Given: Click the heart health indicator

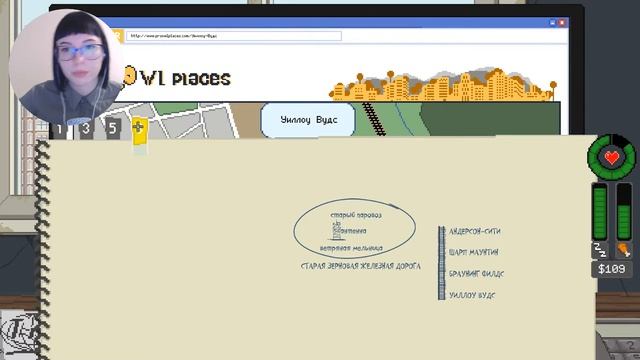Looking at the screenshot, I should [611, 157].
